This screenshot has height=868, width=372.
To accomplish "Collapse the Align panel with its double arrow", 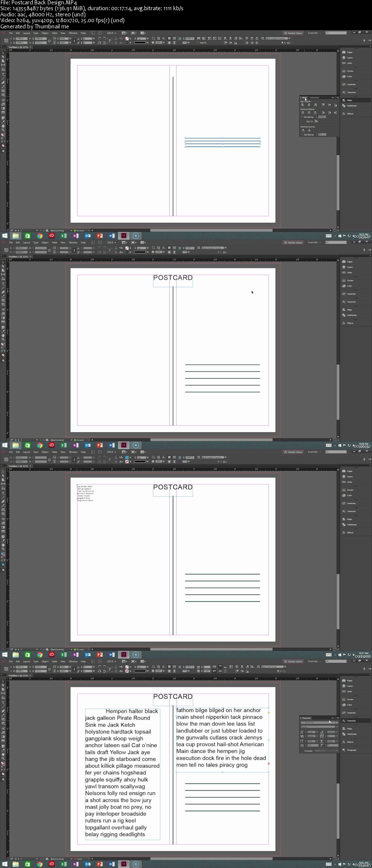I will 332,97.
